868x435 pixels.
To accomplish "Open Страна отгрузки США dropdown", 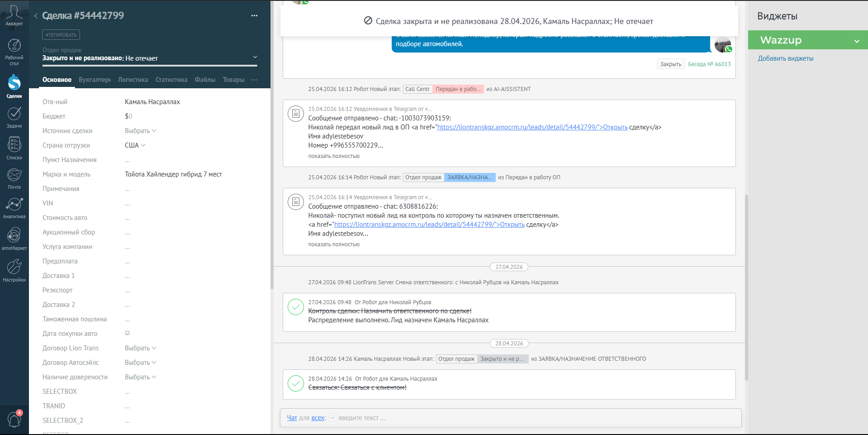I will coord(135,145).
